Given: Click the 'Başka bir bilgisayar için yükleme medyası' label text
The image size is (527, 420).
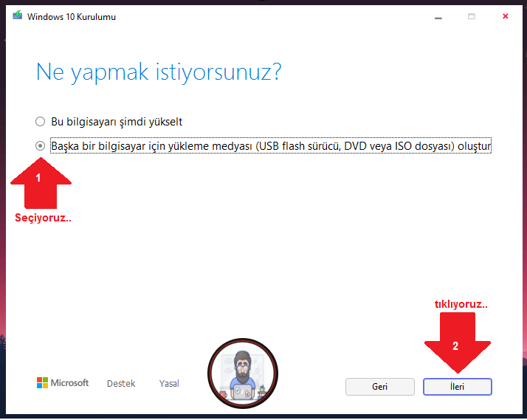Looking at the screenshot, I should (x=271, y=146).
